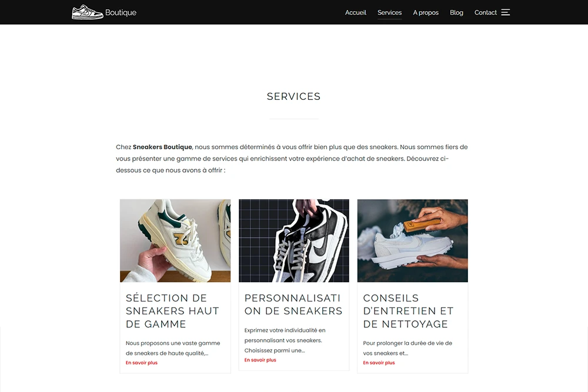This screenshot has height=392, width=588.
Task: Click the sneaker logo icon in header
Action: (88, 12)
